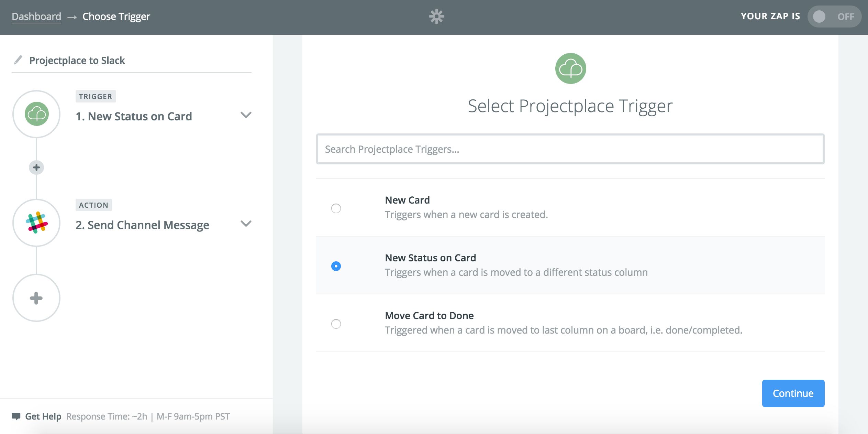Click the Get Help chat bubble icon

click(16, 416)
